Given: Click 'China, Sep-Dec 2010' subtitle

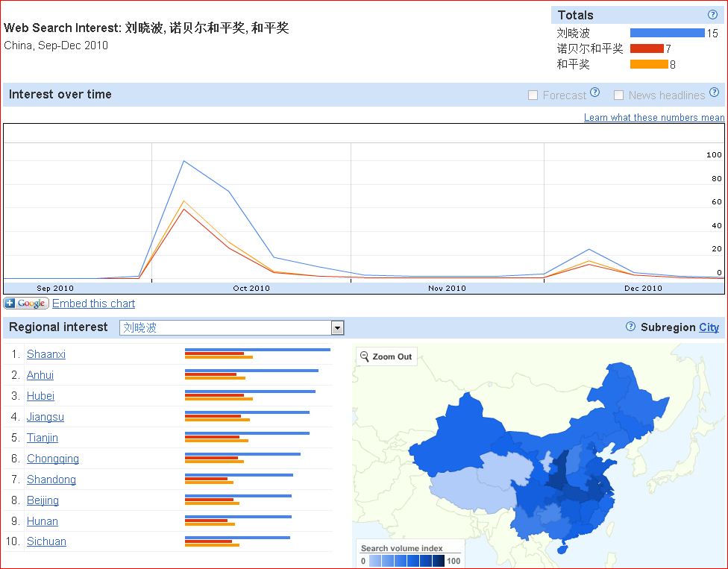Looking at the screenshot, I should tap(56, 45).
